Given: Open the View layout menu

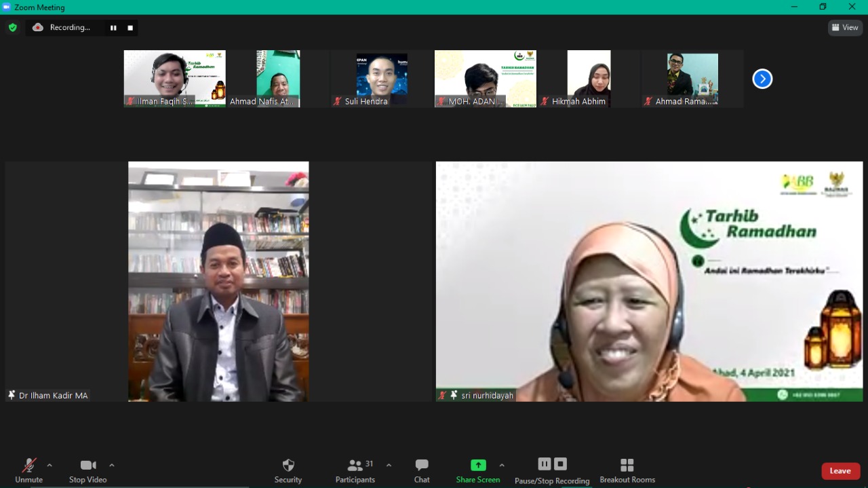Looking at the screenshot, I should coord(845,28).
